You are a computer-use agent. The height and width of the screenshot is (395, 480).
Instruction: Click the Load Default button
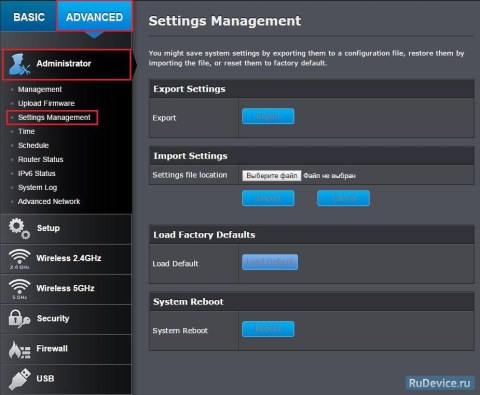270,262
